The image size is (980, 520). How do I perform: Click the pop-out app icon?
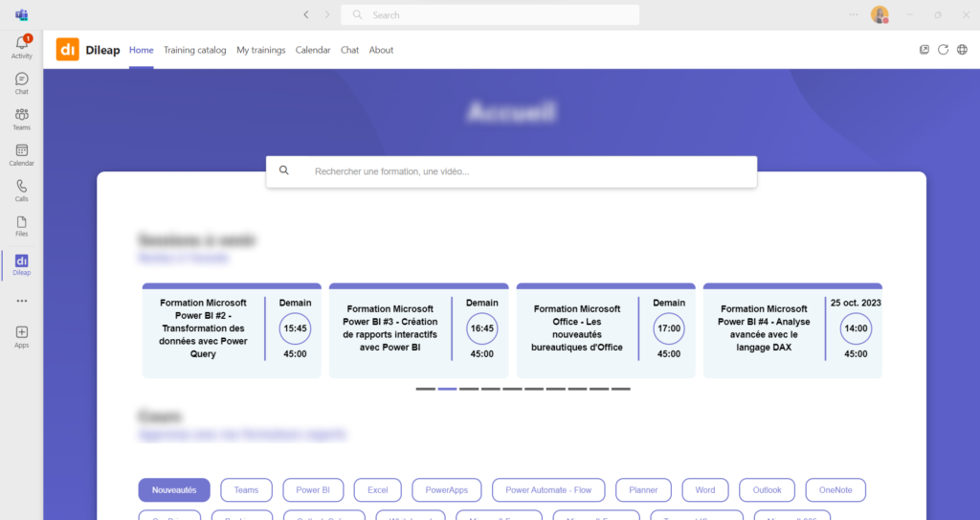[x=924, y=50]
